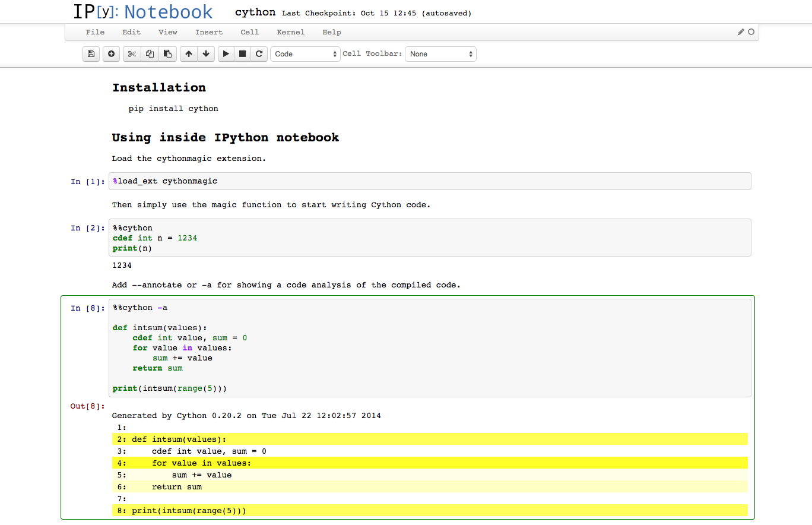Screen dimensions: 812x525
Task: Expand annotated line 5 sum += value
Action: coord(430,475)
